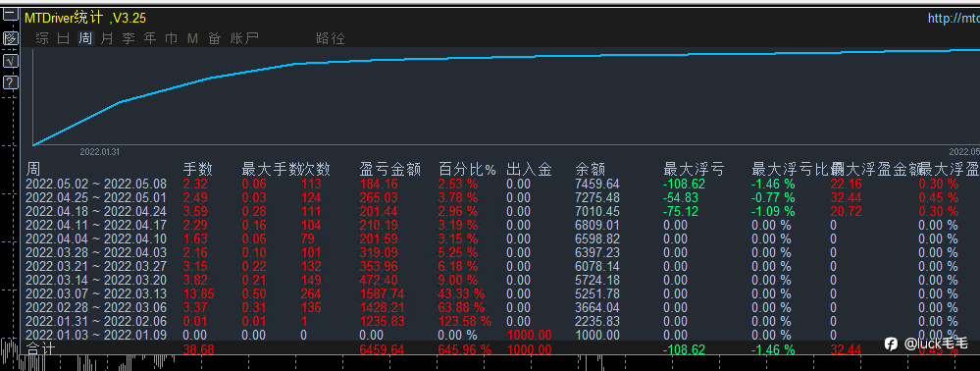Click the 百分比% column header
The width and height of the screenshot is (980, 371).
click(x=467, y=169)
